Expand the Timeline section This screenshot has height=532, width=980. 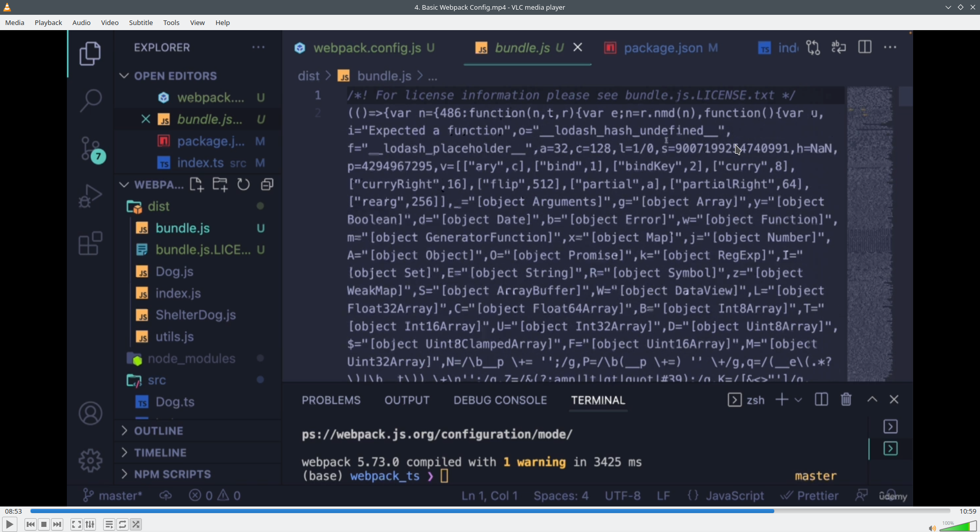pyautogui.click(x=124, y=453)
